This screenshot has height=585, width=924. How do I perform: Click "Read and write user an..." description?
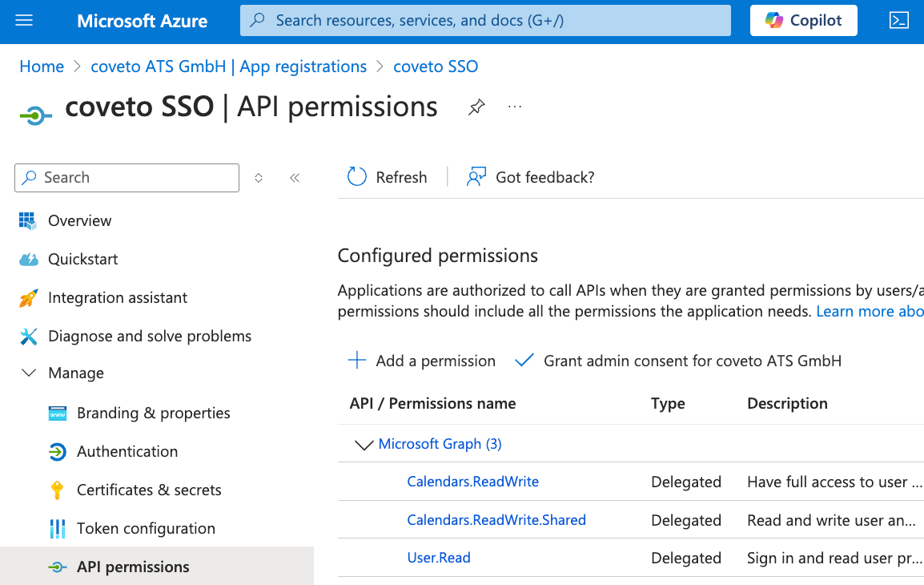click(831, 521)
